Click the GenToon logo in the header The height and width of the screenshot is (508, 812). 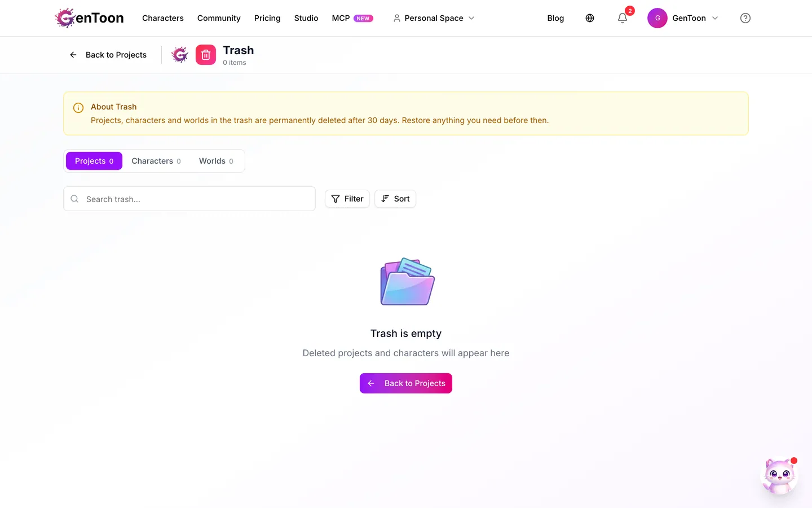tap(89, 18)
